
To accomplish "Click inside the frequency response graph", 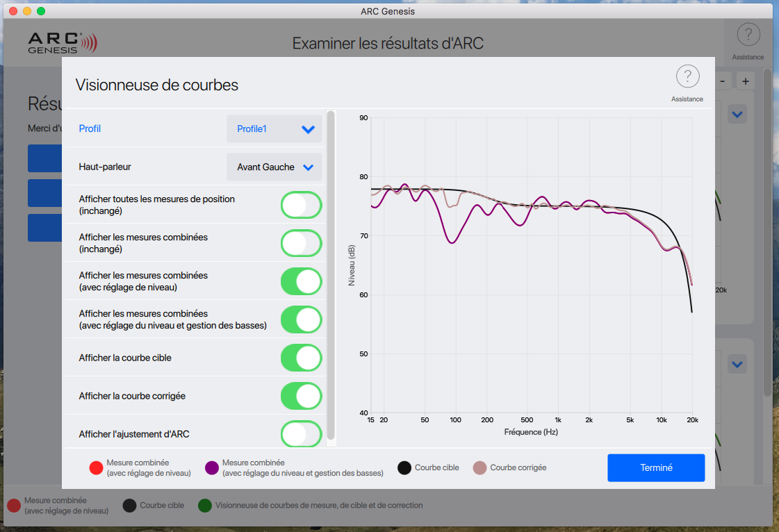I will pos(531,265).
